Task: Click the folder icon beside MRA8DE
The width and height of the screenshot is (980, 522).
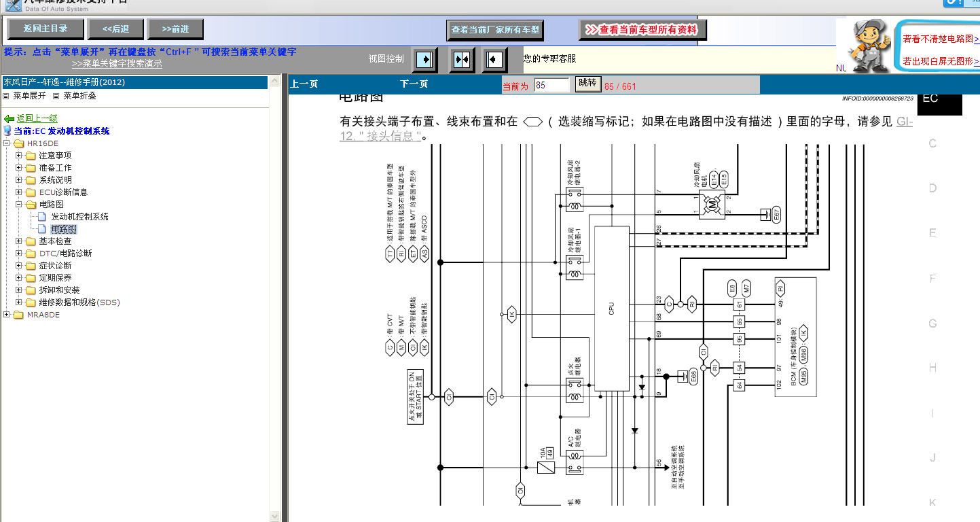Action: click(18, 315)
